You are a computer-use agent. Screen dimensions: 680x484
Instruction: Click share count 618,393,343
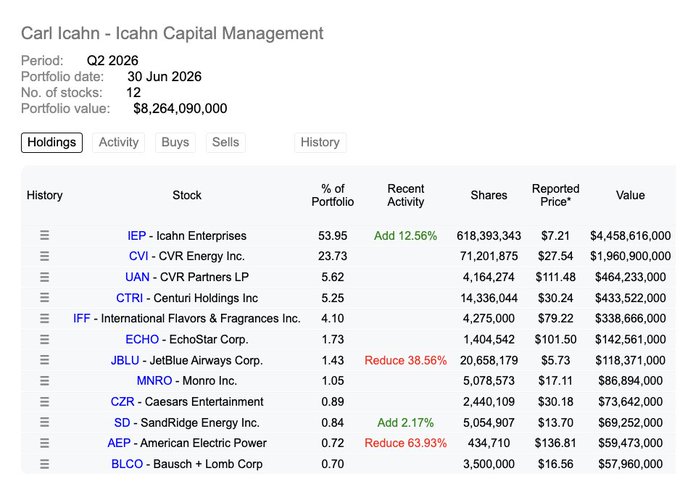click(x=489, y=235)
